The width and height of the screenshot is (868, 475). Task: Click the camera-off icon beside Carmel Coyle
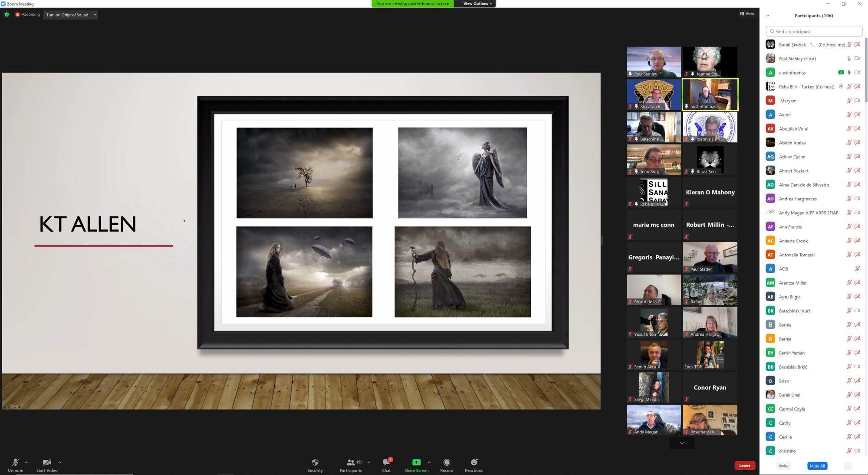coord(858,409)
